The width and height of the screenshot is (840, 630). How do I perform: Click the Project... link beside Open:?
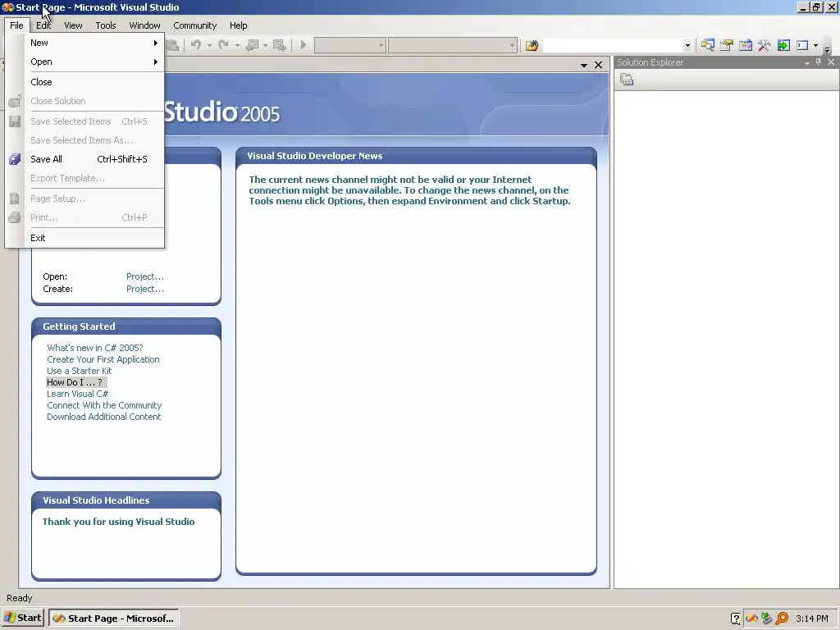(x=145, y=276)
